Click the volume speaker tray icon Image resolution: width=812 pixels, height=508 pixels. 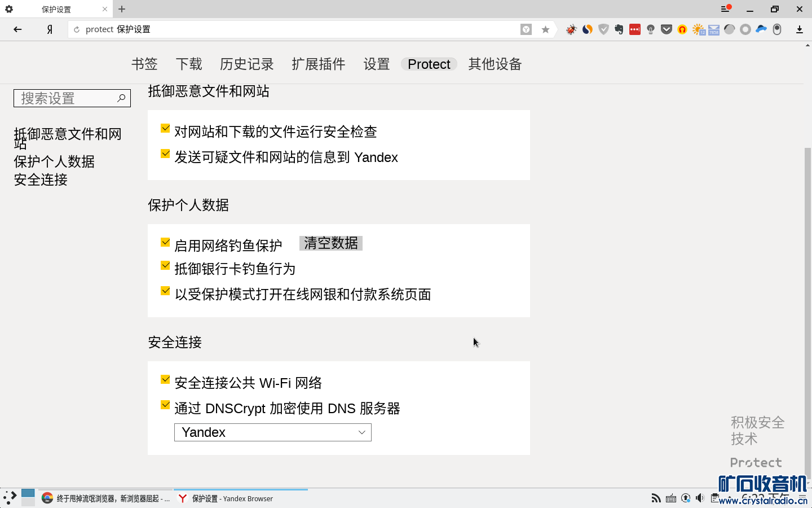click(700, 498)
